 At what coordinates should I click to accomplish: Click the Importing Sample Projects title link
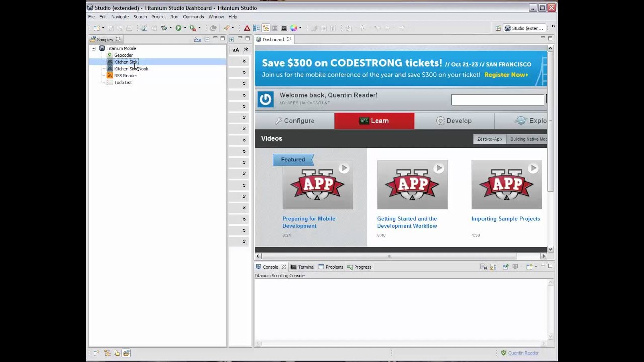click(x=506, y=219)
